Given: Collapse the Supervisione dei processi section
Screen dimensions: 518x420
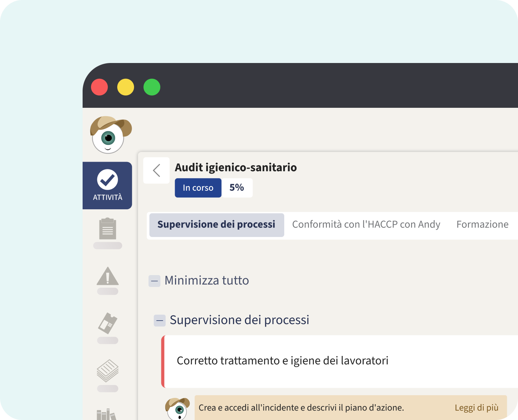Looking at the screenshot, I should [160, 321].
